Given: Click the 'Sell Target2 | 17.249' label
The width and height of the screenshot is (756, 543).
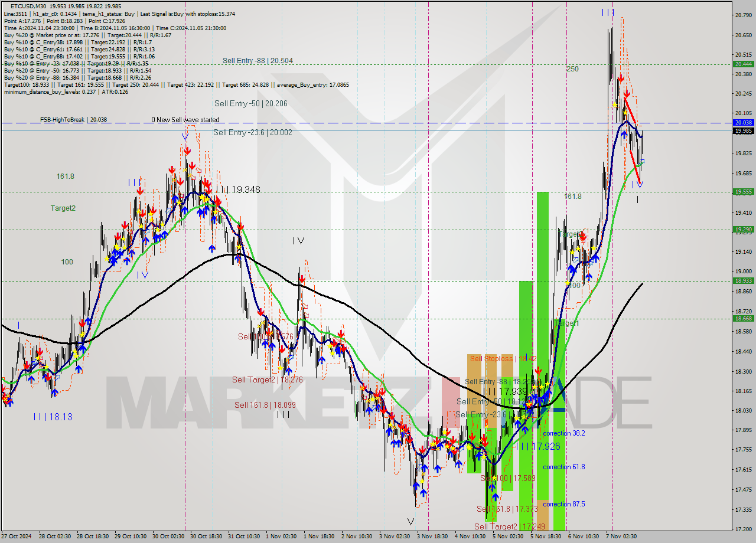Looking at the screenshot, I should [x=509, y=526].
